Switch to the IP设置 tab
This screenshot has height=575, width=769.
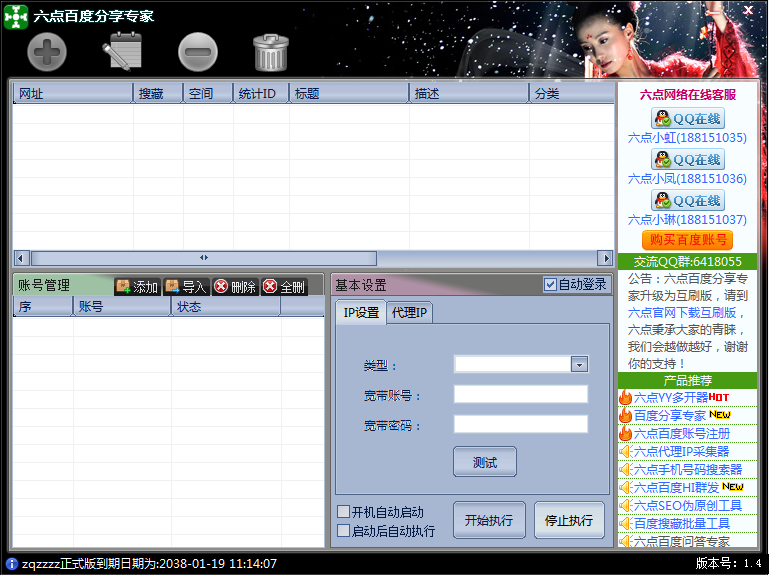[361, 313]
